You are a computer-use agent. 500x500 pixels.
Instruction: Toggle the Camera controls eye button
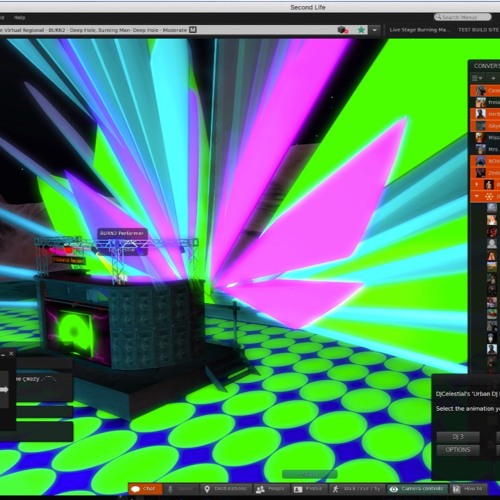(x=417, y=489)
